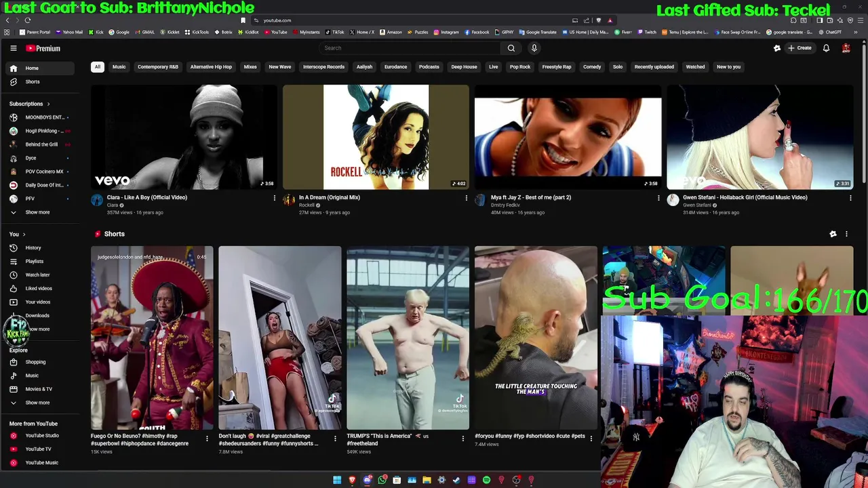The height and width of the screenshot is (488, 868).
Task: Select the New to you chip
Action: pyautogui.click(x=729, y=67)
